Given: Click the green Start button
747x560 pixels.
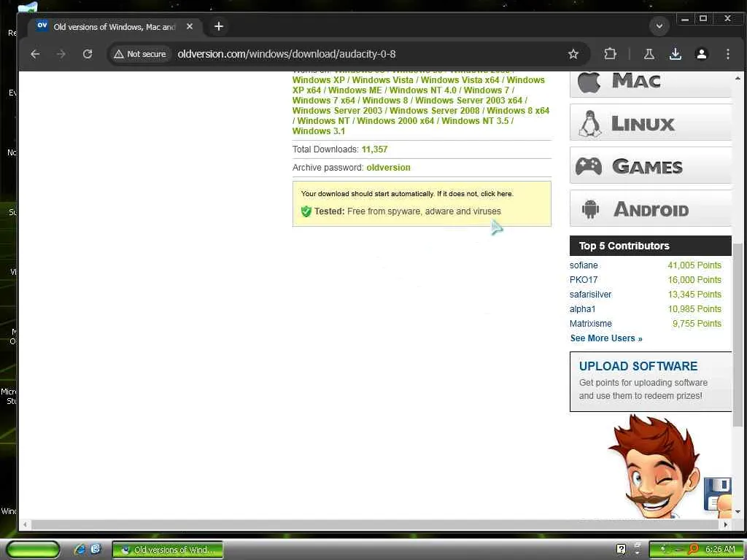Looking at the screenshot, I should (x=34, y=550).
